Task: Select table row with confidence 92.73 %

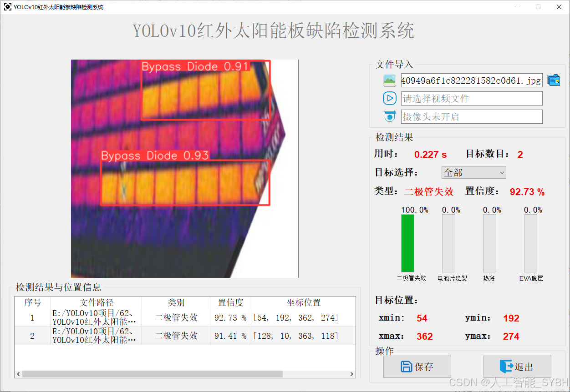Action: point(185,317)
